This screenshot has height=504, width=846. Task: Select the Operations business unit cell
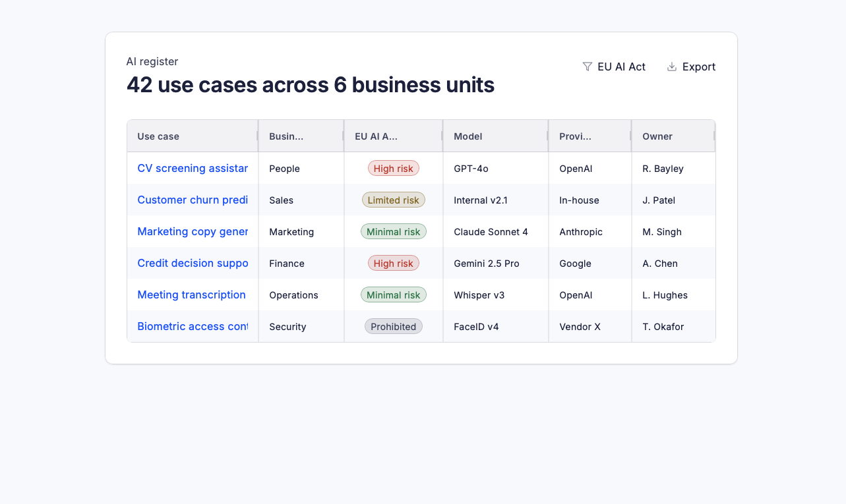click(x=301, y=294)
